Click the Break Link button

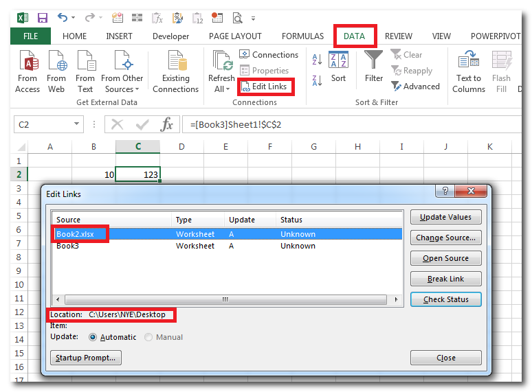tap(445, 279)
